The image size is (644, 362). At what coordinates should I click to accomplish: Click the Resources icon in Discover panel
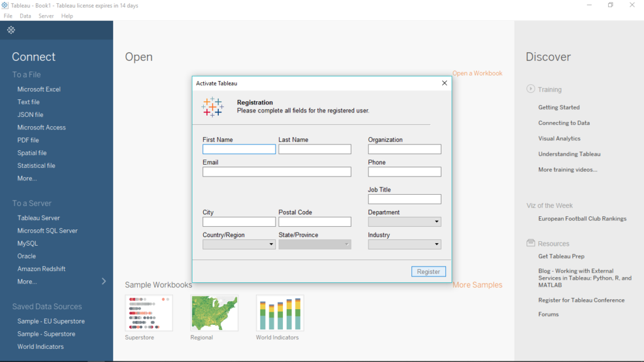(531, 243)
